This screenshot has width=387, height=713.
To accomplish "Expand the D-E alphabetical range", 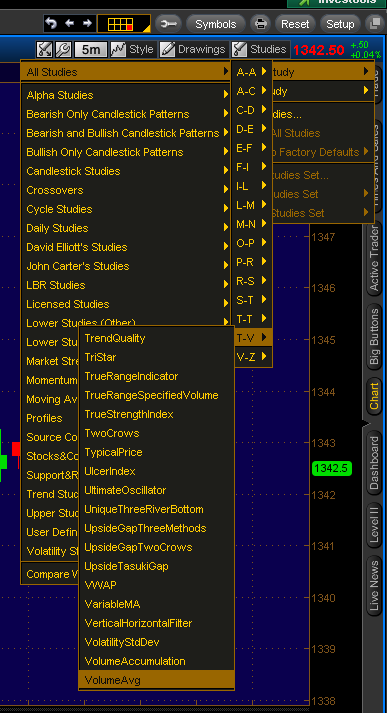I will coord(251,129).
